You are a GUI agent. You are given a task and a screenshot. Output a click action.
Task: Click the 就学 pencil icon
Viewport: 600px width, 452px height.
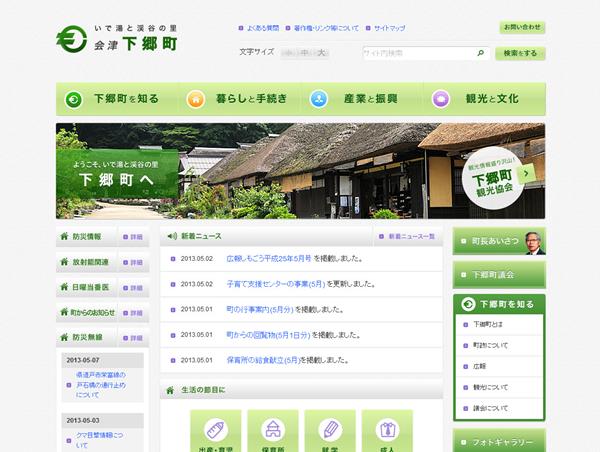coord(330,429)
